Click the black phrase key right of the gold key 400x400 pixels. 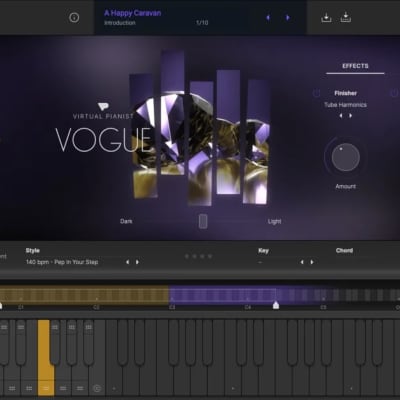(55, 342)
